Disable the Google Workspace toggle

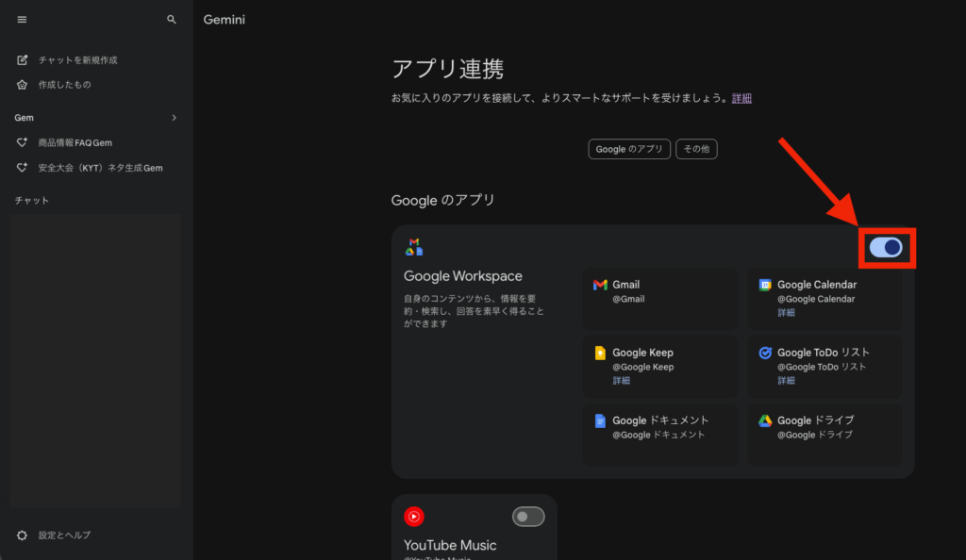(x=886, y=247)
